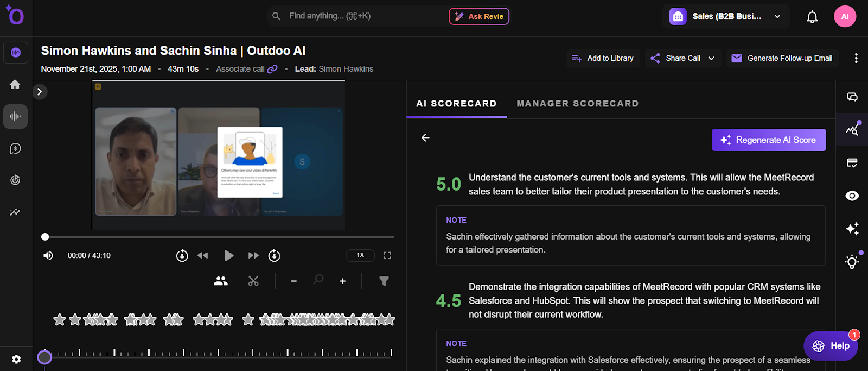Open the Help chat widget
The image size is (868, 371).
coord(831,345)
